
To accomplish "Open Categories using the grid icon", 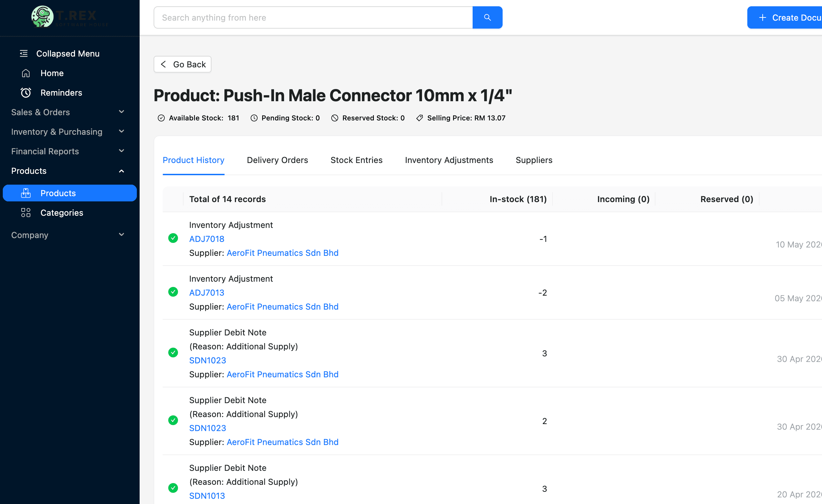I will point(26,213).
